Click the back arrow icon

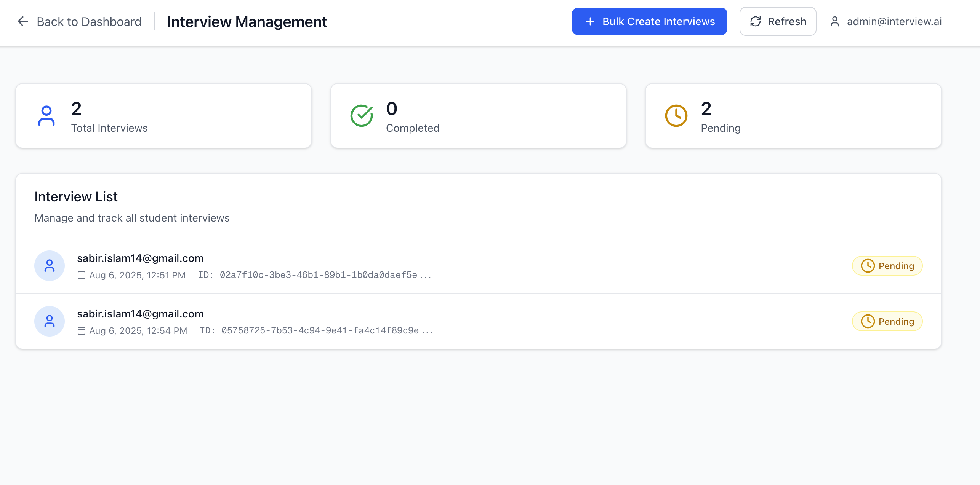(x=23, y=21)
